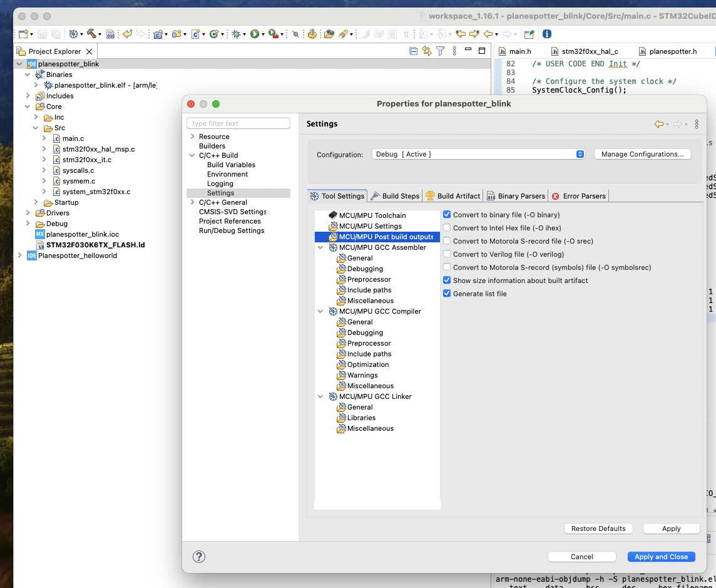Toggle Show size information checkbox
716x588 pixels.
point(447,280)
